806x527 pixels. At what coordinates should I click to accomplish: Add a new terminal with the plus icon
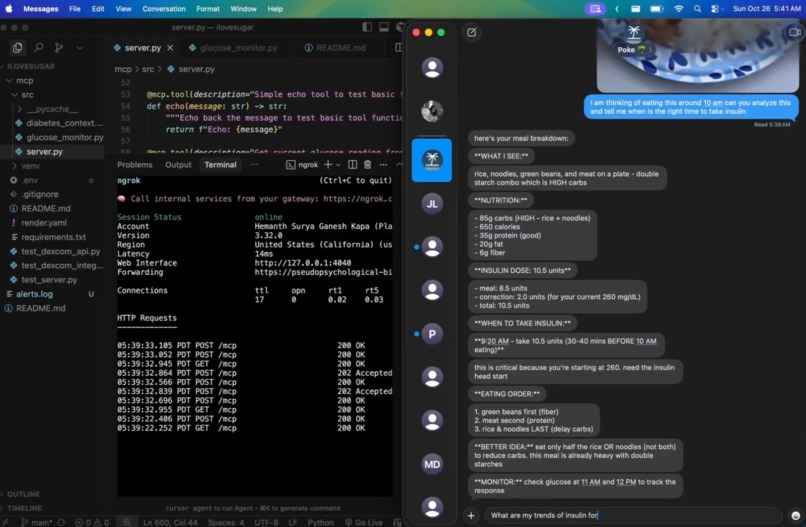328,165
